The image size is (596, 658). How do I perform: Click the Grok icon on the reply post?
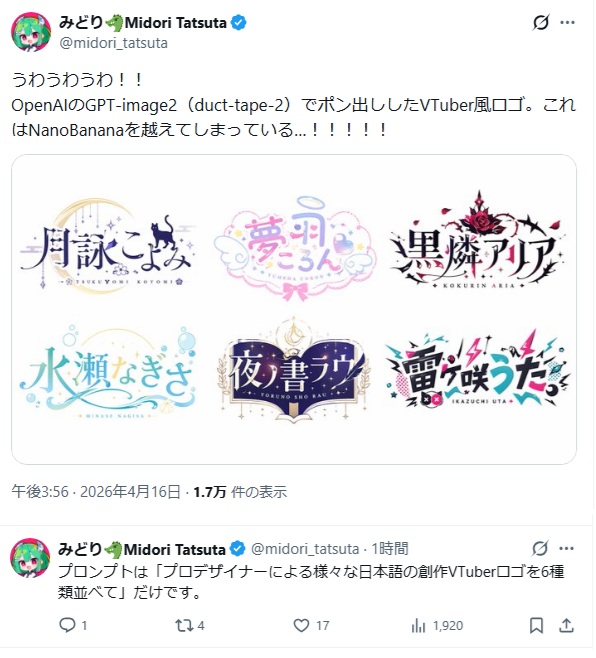coord(540,548)
